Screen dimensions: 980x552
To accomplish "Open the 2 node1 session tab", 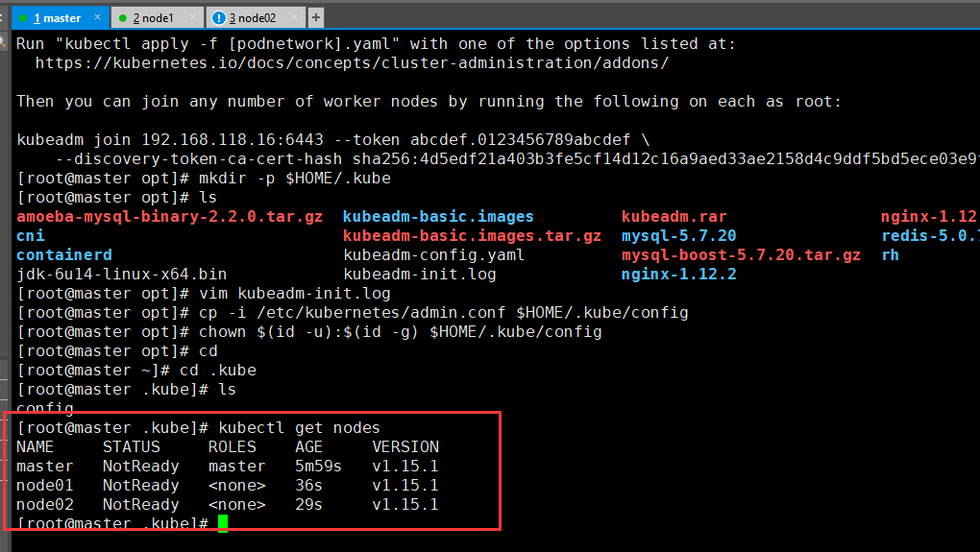I will [x=158, y=17].
